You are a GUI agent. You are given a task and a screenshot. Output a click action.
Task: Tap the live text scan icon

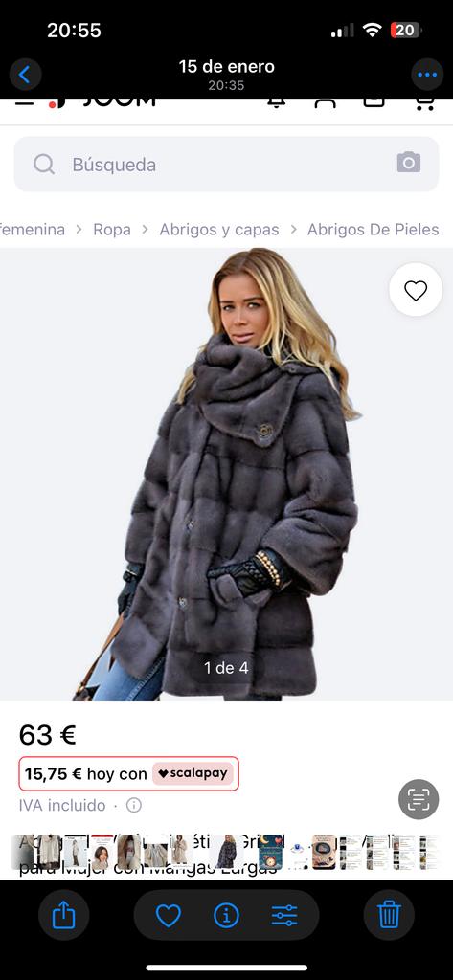tap(419, 799)
